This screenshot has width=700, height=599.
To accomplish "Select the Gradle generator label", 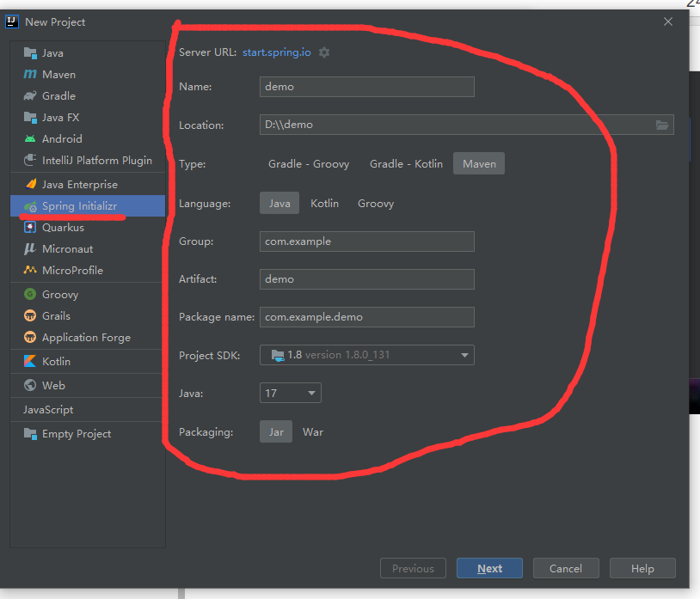I will pos(58,96).
